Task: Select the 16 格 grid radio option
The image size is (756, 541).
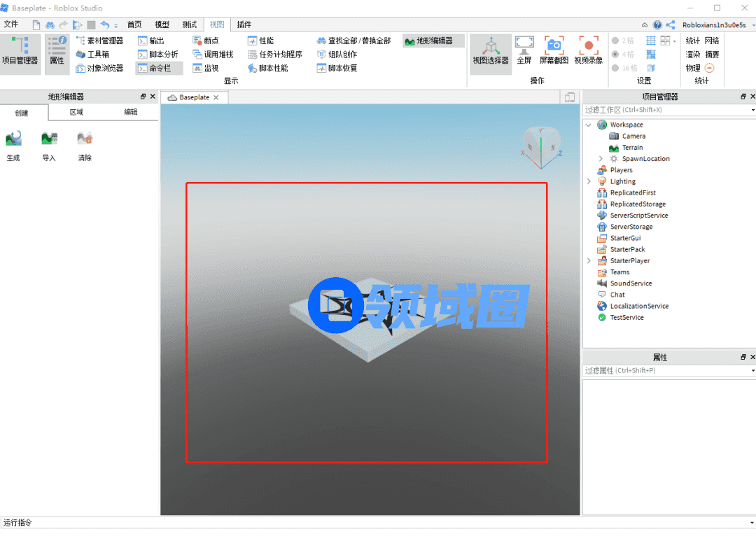Action: pos(615,68)
